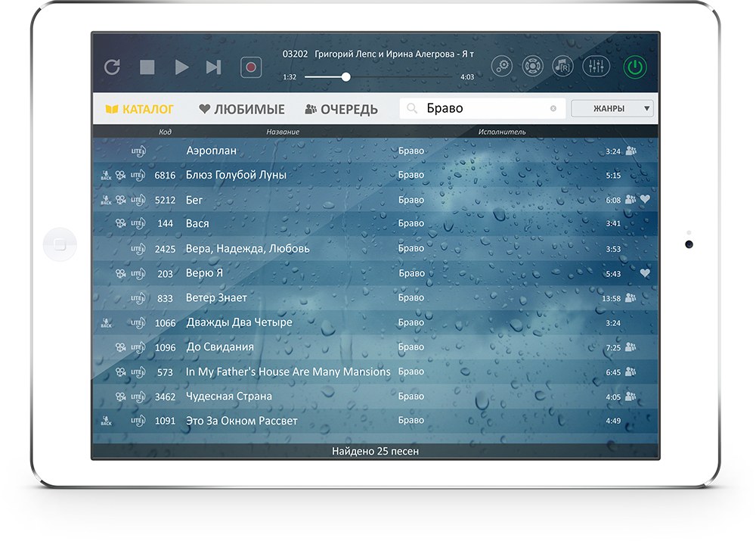Click the restart/refresh icon in the player bar
The image size is (756, 541).
click(112, 67)
